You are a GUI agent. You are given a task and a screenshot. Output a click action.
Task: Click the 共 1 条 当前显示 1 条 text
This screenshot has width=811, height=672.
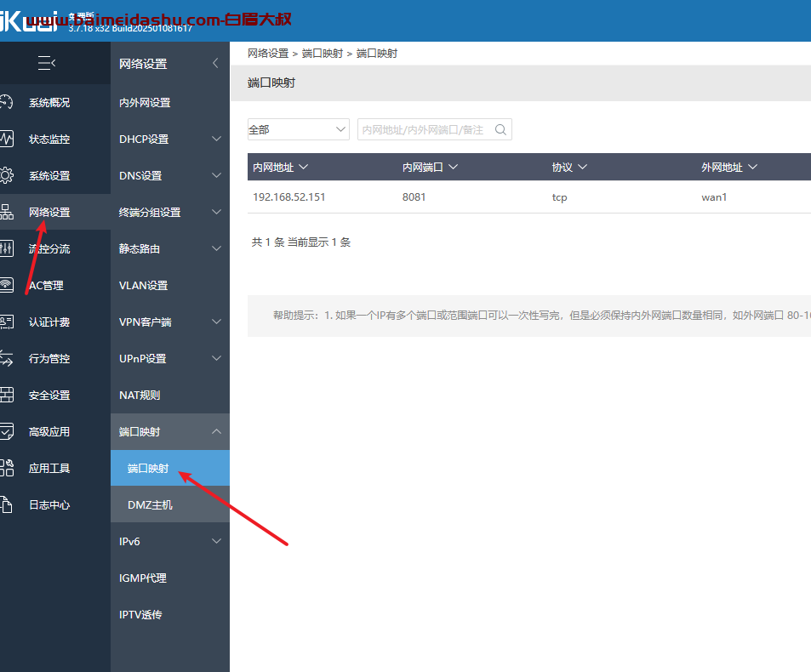coord(301,242)
